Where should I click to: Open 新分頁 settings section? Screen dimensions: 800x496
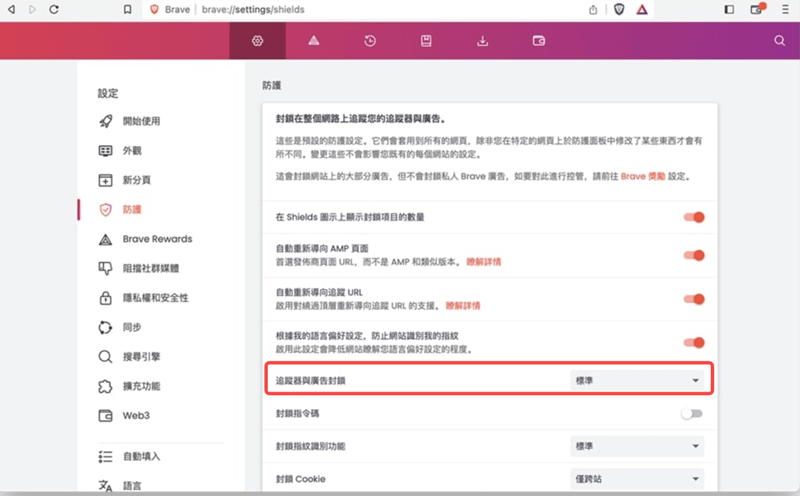pos(137,180)
